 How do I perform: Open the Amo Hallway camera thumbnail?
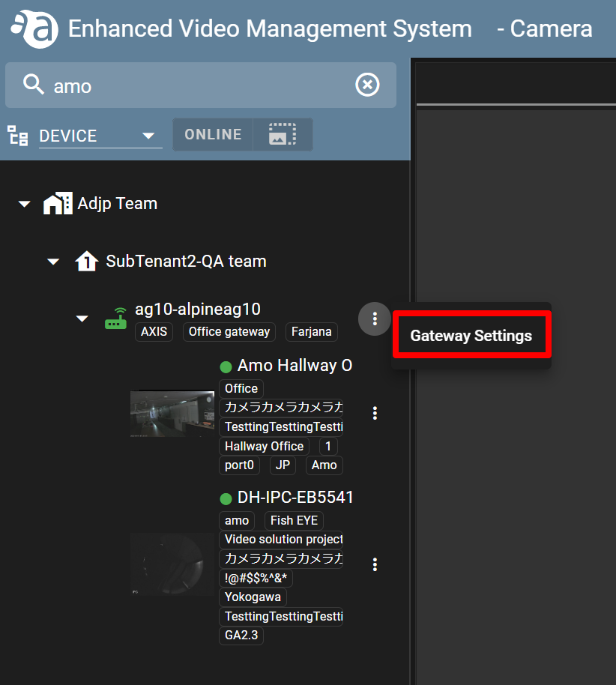[172, 414]
